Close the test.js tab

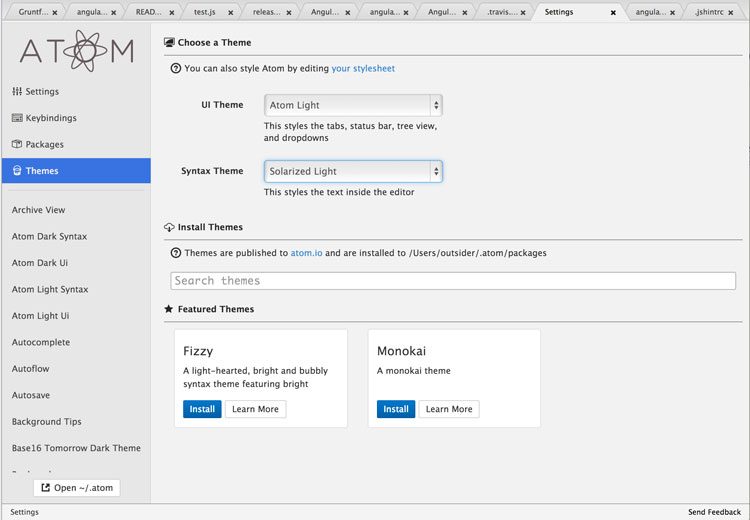click(x=231, y=13)
